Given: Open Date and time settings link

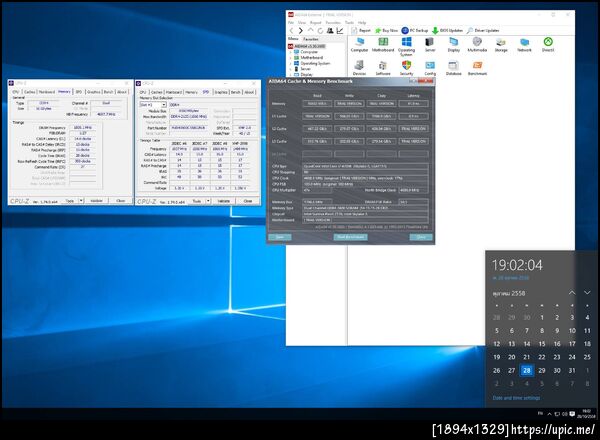Looking at the screenshot, I should tap(516, 398).
